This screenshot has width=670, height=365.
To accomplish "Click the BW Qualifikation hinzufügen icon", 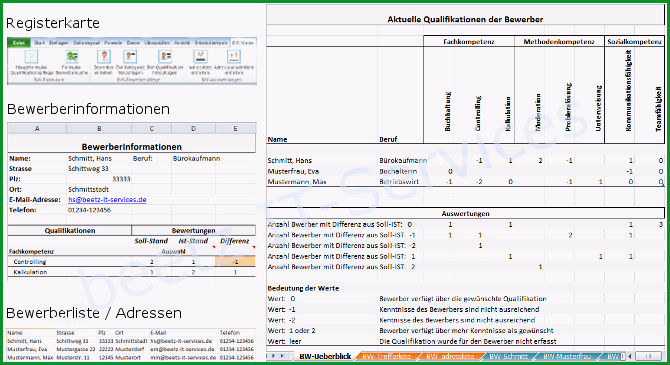I will [x=165, y=57].
